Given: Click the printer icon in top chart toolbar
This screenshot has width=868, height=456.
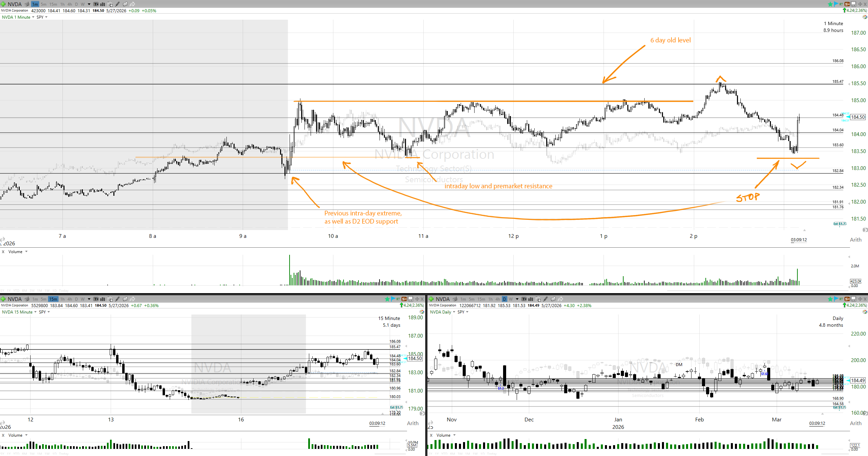Looking at the screenshot, I should click(x=27, y=4).
